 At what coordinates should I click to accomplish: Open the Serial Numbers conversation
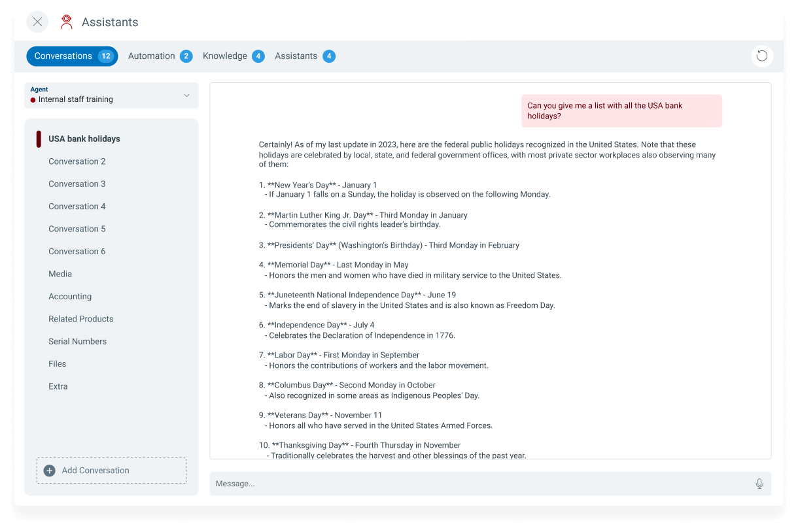click(x=78, y=341)
